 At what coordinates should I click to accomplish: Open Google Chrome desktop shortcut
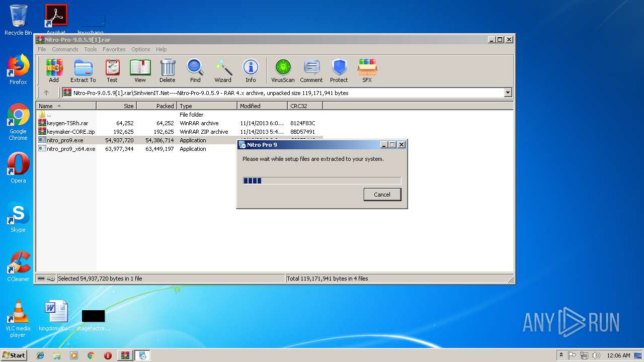(18, 122)
